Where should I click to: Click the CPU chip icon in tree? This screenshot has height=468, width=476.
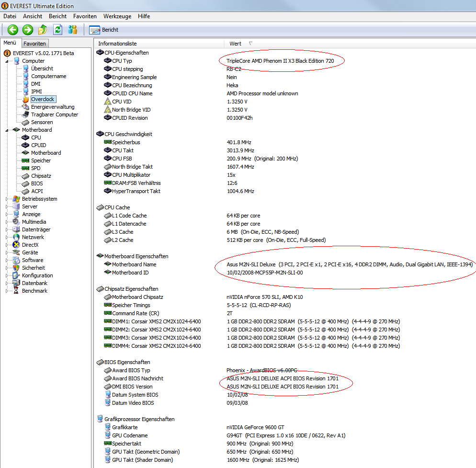pos(25,137)
